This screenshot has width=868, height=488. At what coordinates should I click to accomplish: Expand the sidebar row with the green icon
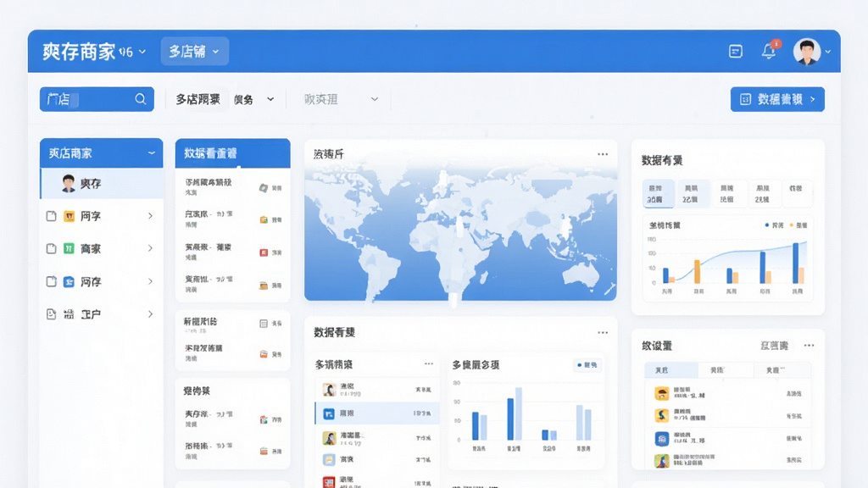click(150, 248)
